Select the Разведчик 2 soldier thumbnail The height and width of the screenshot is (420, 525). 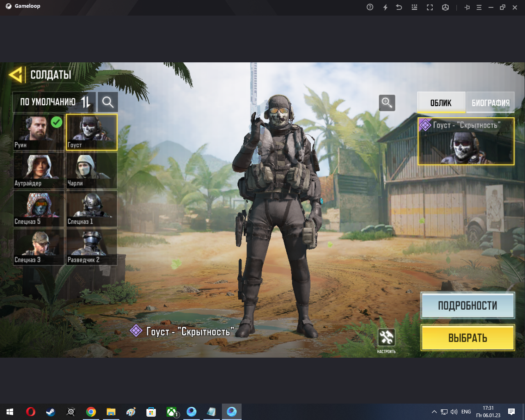92,247
